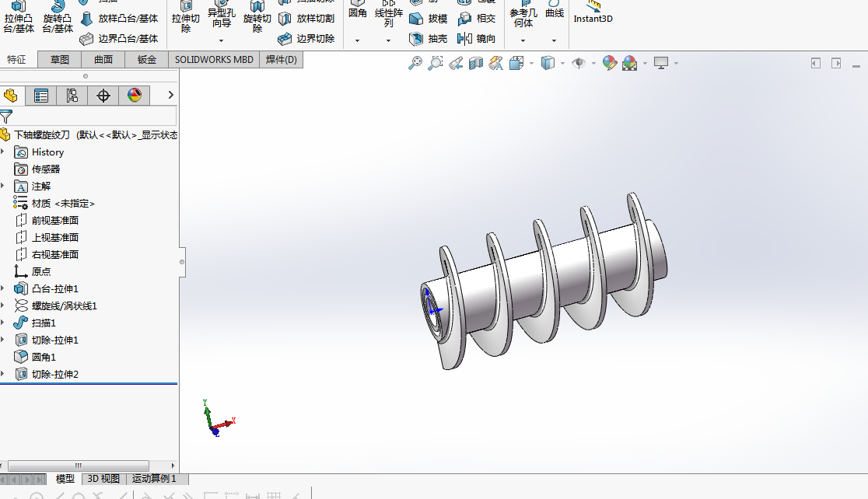
Task: Open the ConfigurationManager tab icon
Action: pos(72,96)
